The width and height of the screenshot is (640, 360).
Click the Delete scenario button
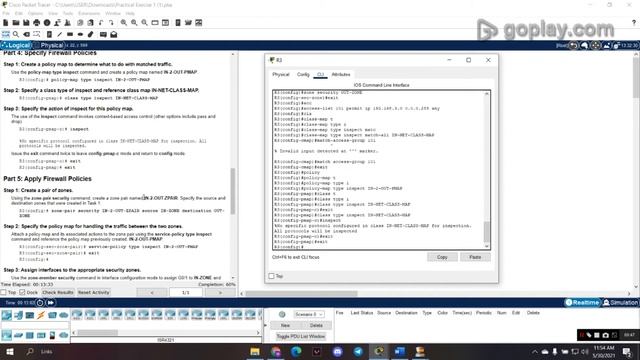(x=316, y=325)
